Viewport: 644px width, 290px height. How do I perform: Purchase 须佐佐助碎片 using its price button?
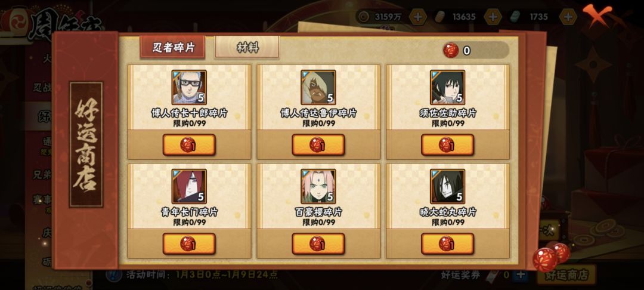pyautogui.click(x=447, y=144)
